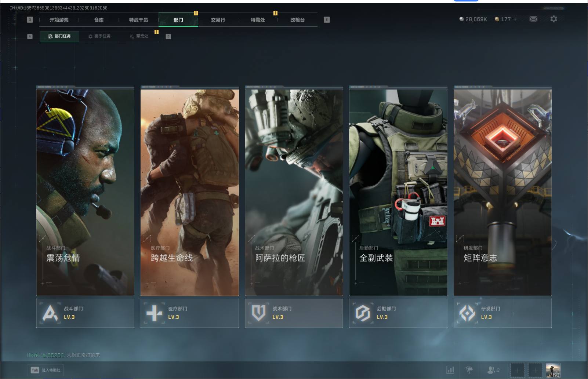Switch to the 赛季任务 sub-tab
Image resolution: width=588 pixels, height=379 pixels.
click(99, 36)
